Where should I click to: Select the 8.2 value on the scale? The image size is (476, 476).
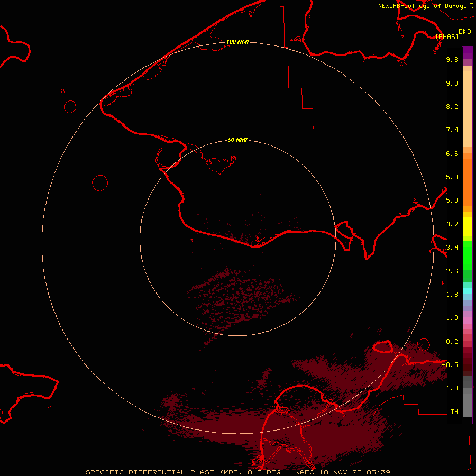click(452, 106)
